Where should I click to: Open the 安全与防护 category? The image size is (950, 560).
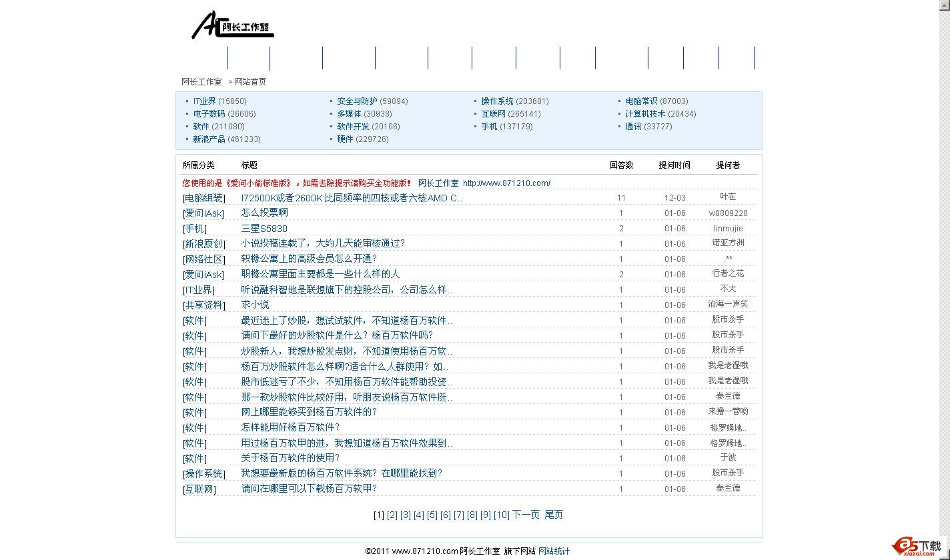(x=357, y=101)
